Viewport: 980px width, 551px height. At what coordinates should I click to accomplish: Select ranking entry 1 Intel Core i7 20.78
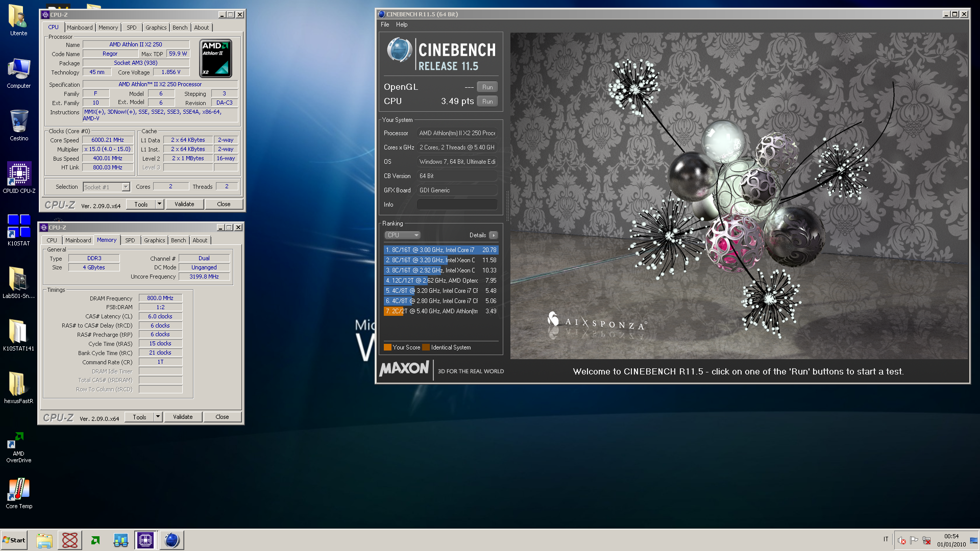440,250
